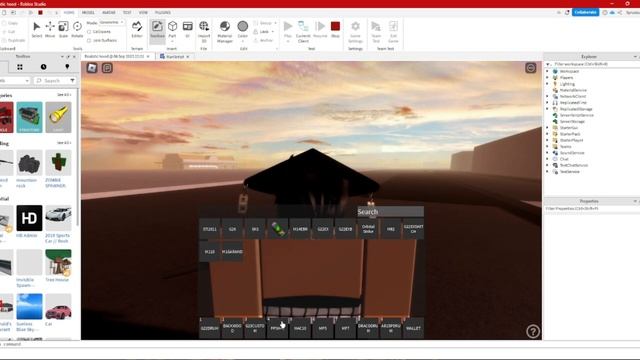Screen dimensions: 640x360
Task: Enable the Join Surfaces checkbox
Action: [89, 40]
